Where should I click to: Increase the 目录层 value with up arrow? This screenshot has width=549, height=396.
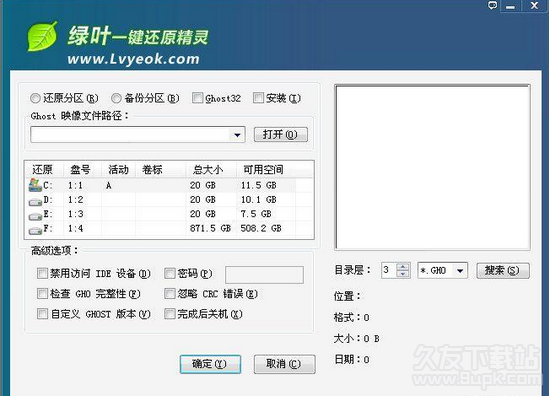(x=403, y=267)
